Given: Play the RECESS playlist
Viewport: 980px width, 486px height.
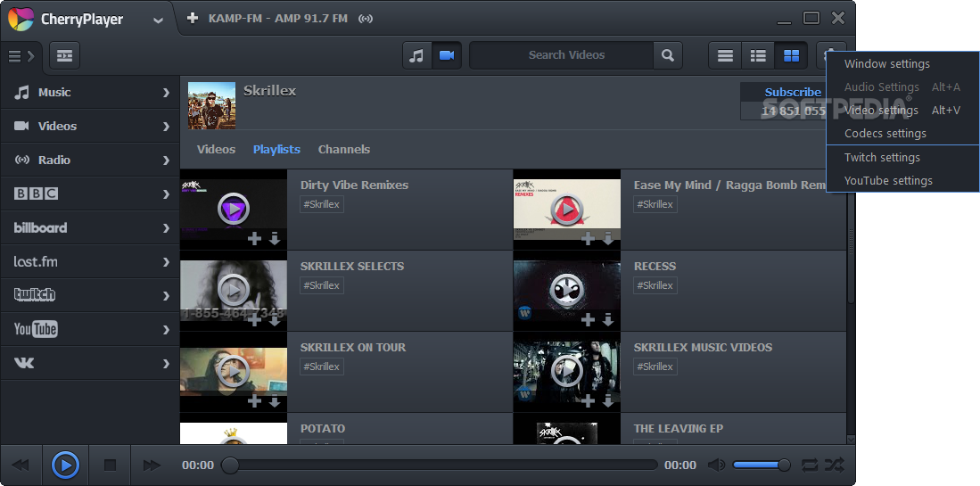Looking at the screenshot, I should (x=567, y=291).
